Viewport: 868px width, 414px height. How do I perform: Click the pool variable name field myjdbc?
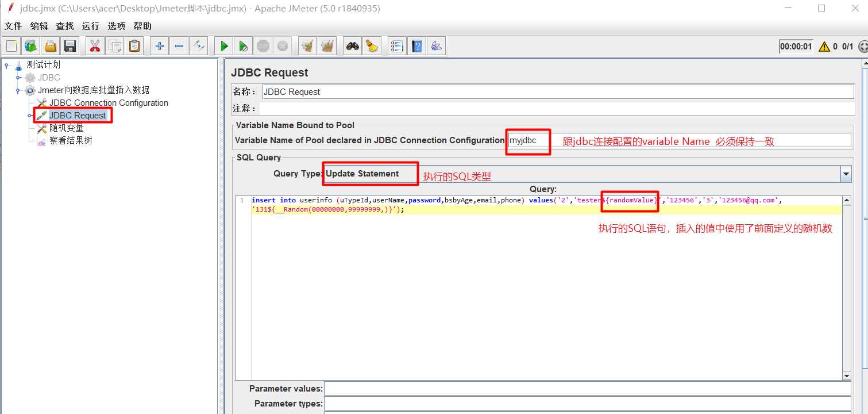[679, 140]
